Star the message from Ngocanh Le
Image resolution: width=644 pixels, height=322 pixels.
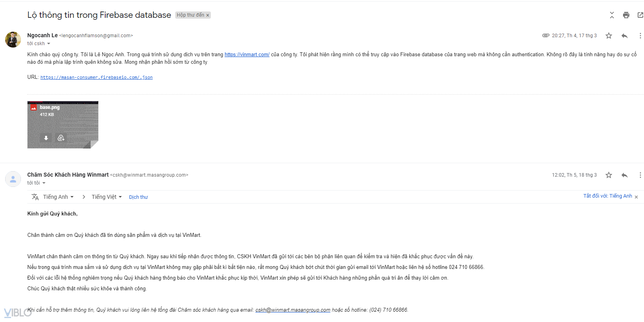coord(609,36)
